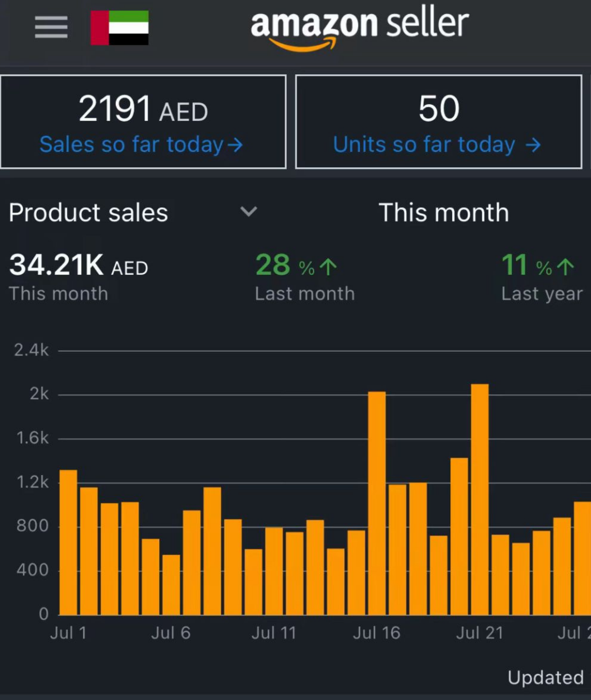The width and height of the screenshot is (591, 700).
Task: Select the tallest bar at Jul 21
Action: point(480,500)
